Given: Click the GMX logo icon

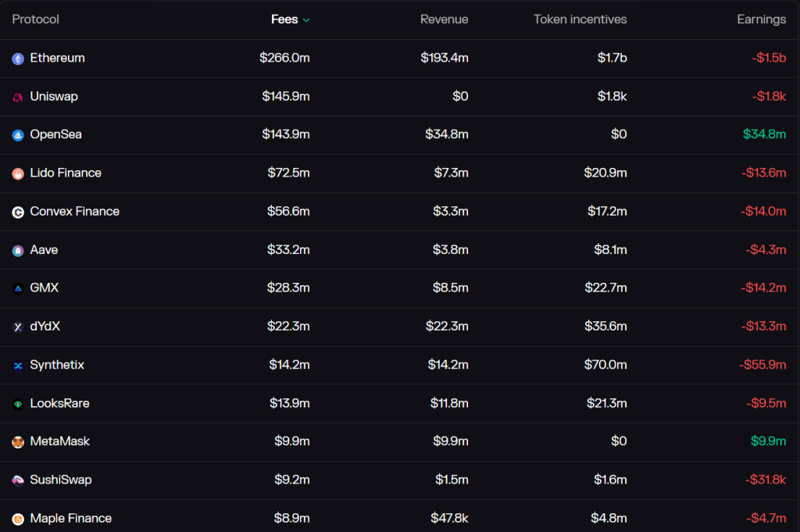Looking at the screenshot, I should pos(18,288).
